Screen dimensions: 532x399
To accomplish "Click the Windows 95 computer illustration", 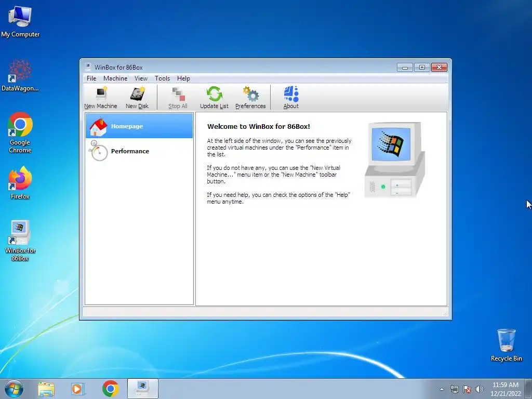I will tap(394, 159).
